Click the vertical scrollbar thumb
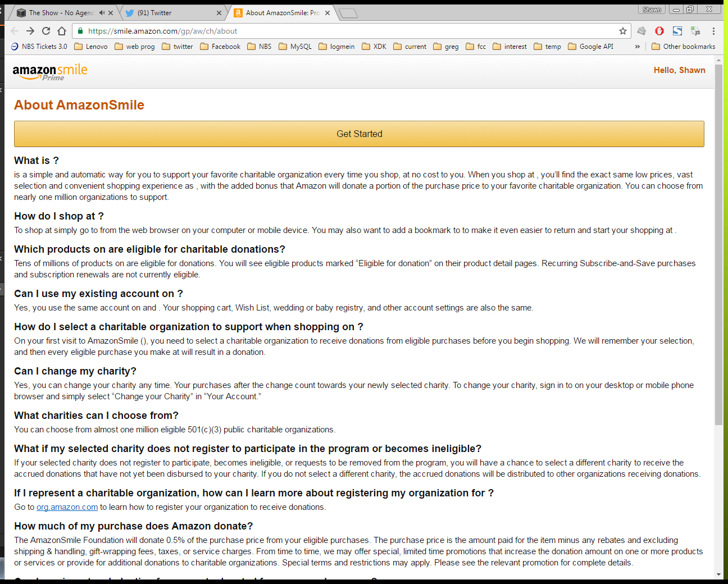 pos(718,245)
